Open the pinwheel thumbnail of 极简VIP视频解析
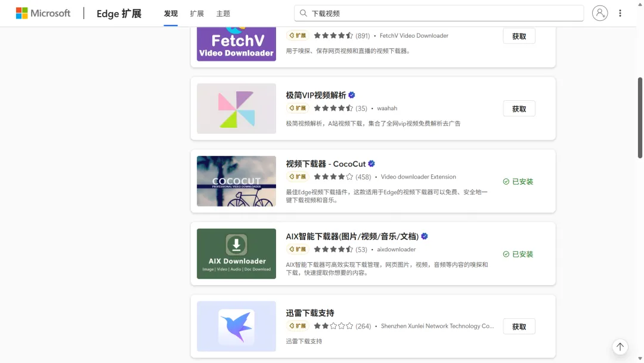The width and height of the screenshot is (644, 363). click(236, 109)
